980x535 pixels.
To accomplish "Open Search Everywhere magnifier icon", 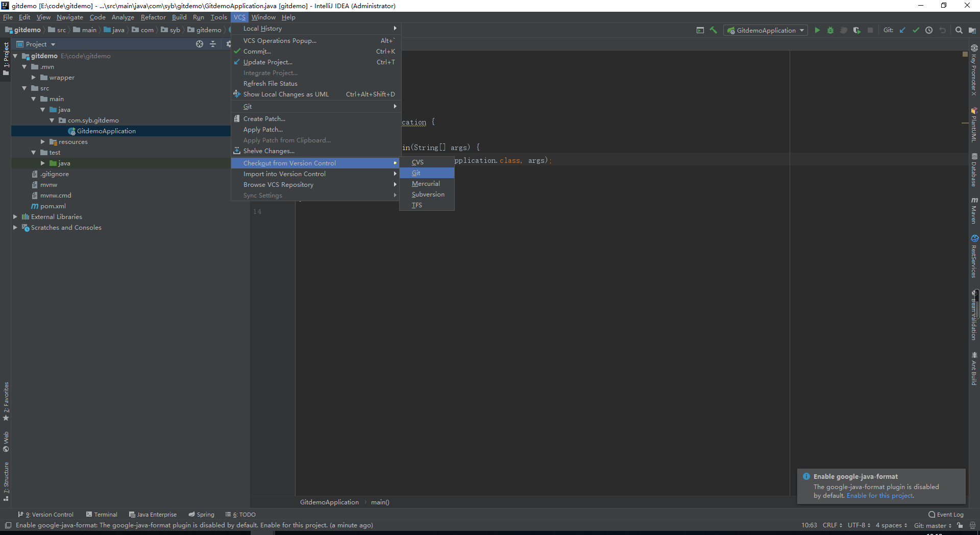I will pyautogui.click(x=959, y=31).
